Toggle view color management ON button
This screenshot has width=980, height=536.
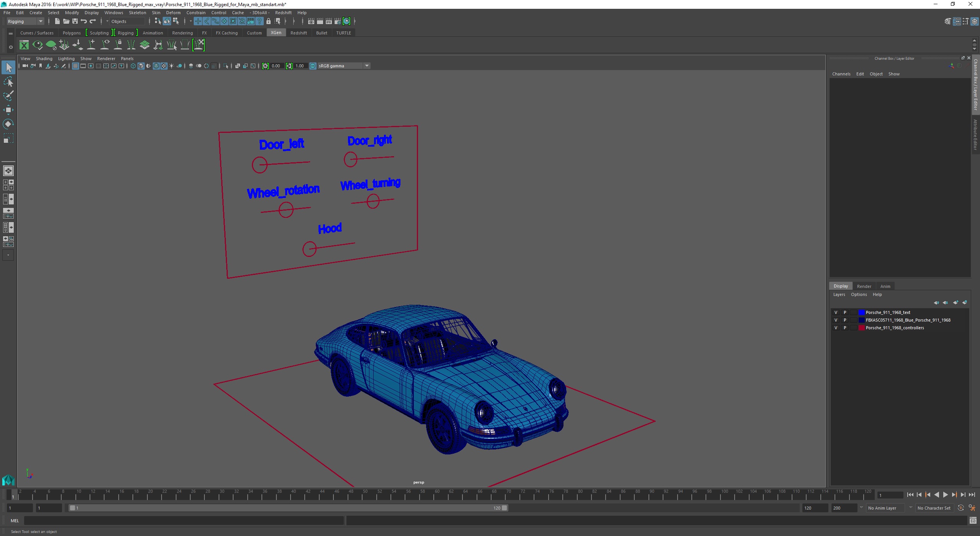(313, 66)
